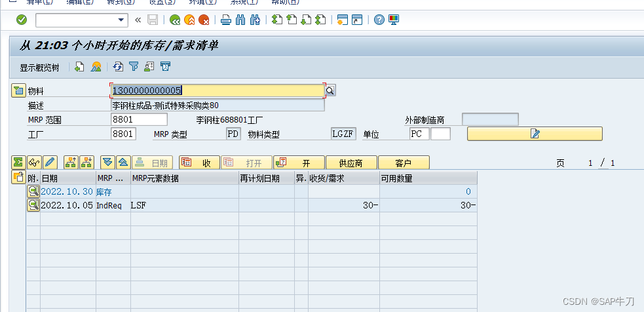Image resolution: width=644 pixels, height=312 pixels.
Task: Open search help beside the material field
Action: tap(331, 91)
